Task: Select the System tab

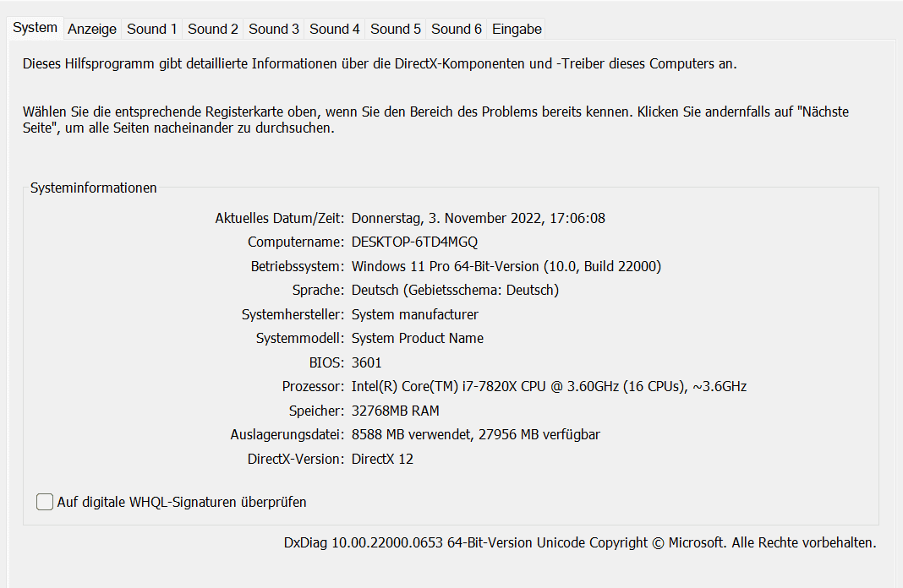Action: tap(36, 28)
